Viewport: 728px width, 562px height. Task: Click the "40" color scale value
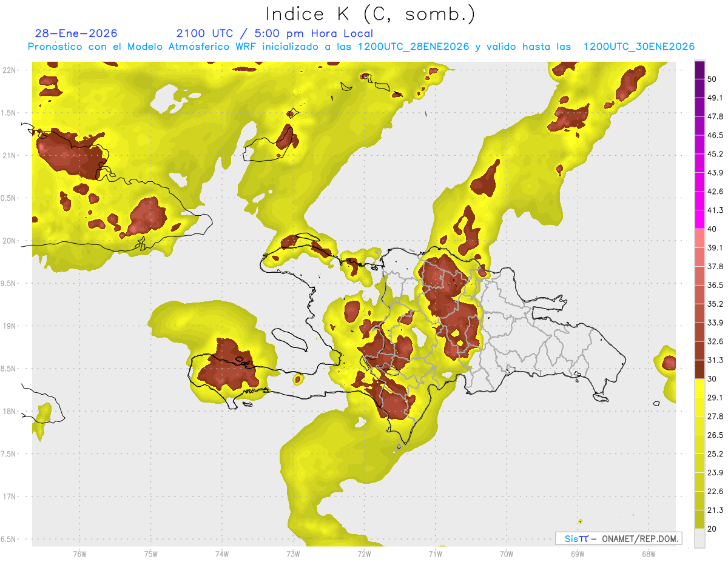[713, 229]
